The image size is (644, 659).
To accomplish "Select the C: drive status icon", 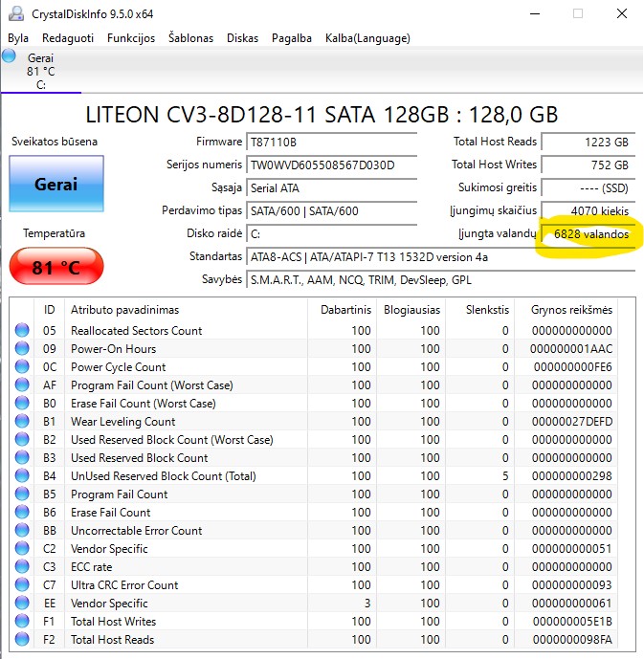I will pyautogui.click(x=9, y=55).
